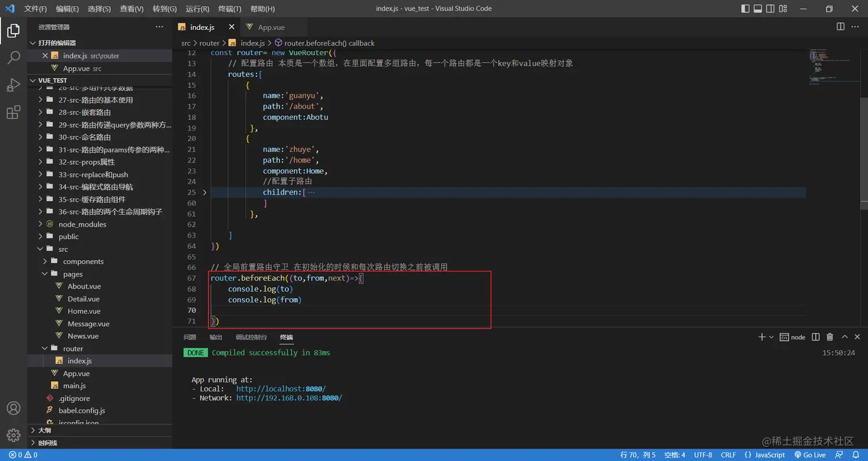This screenshot has height=461, width=868.
Task: Expand the 大纲 outline section
Action: (100, 430)
